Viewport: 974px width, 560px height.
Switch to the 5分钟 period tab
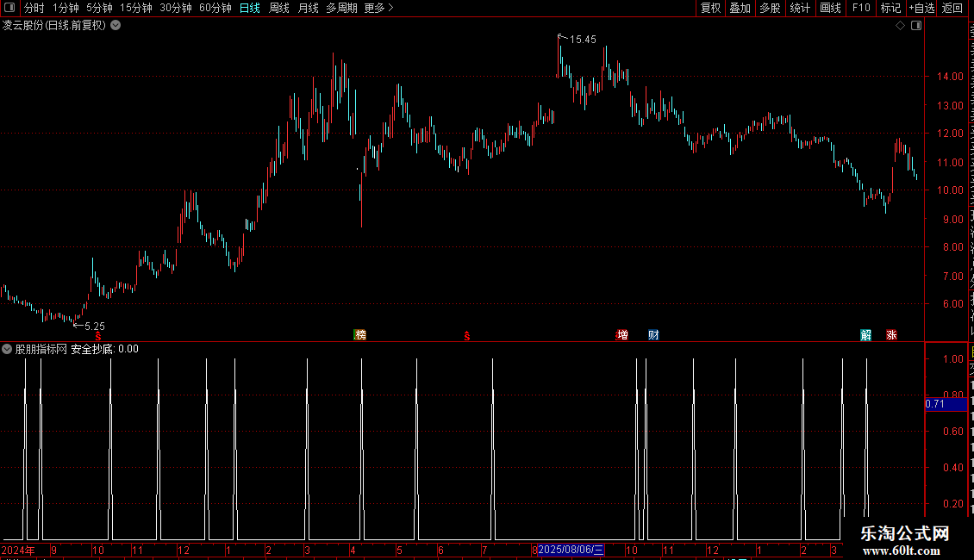pos(99,8)
